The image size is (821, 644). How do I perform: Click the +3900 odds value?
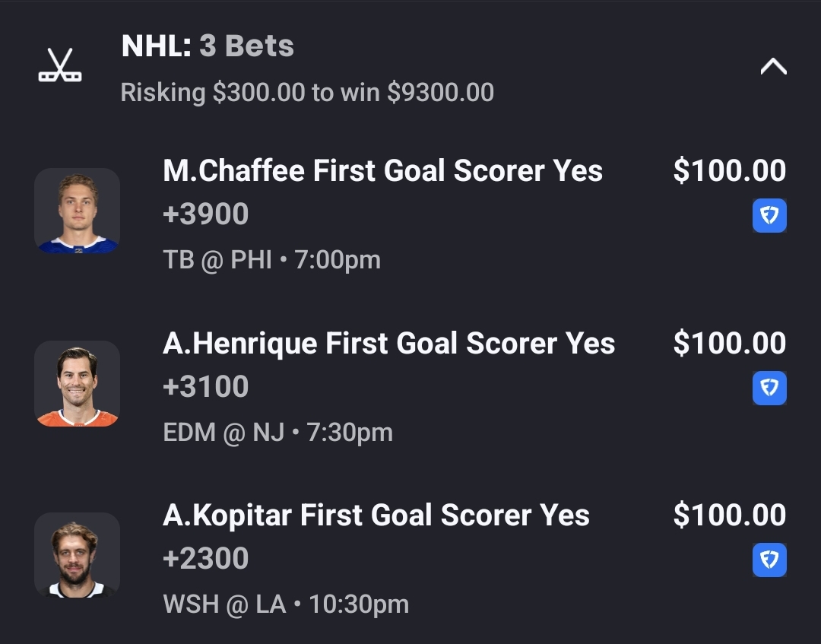pyautogui.click(x=206, y=214)
